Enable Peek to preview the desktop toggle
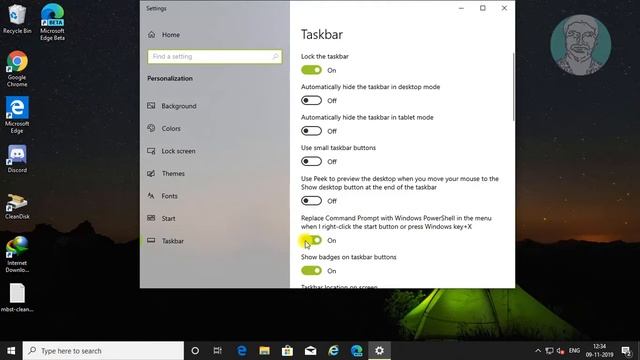Viewport: 640px width, 360px height. pos(311,201)
